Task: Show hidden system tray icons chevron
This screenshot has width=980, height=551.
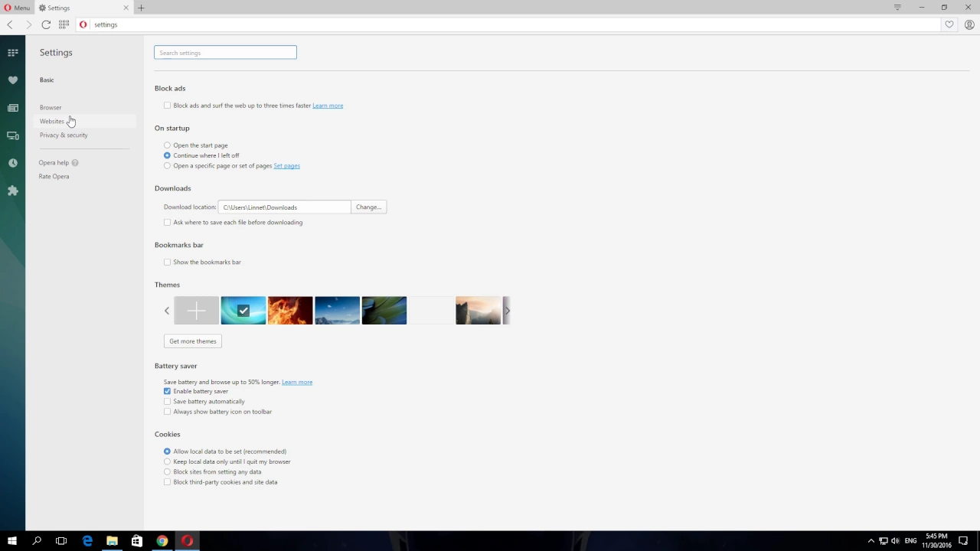Action: click(871, 541)
